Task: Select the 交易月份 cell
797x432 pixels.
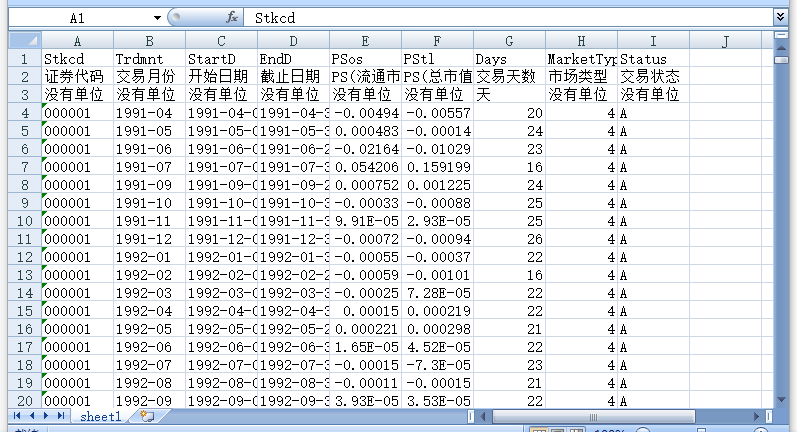Action: click(149, 77)
